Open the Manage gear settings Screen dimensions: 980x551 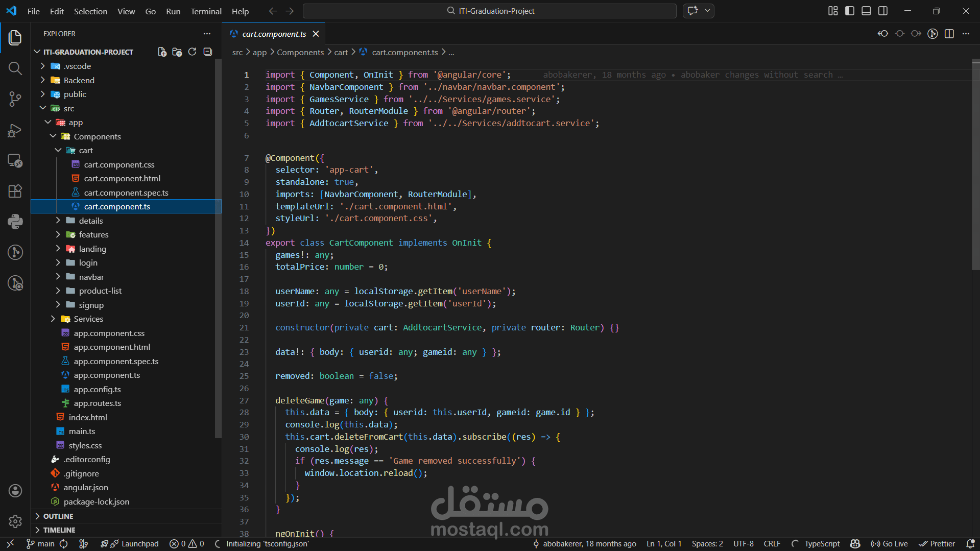pyautogui.click(x=15, y=521)
